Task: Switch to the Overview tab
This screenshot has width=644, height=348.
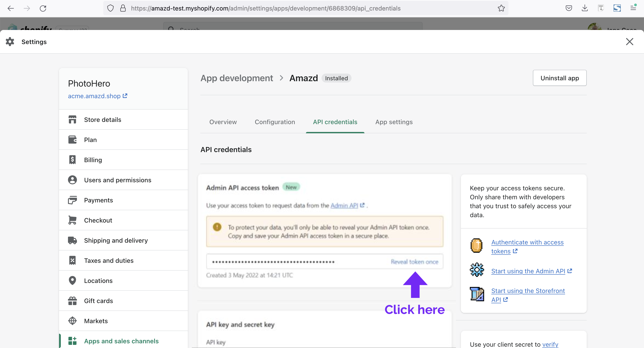Action: [x=223, y=122]
